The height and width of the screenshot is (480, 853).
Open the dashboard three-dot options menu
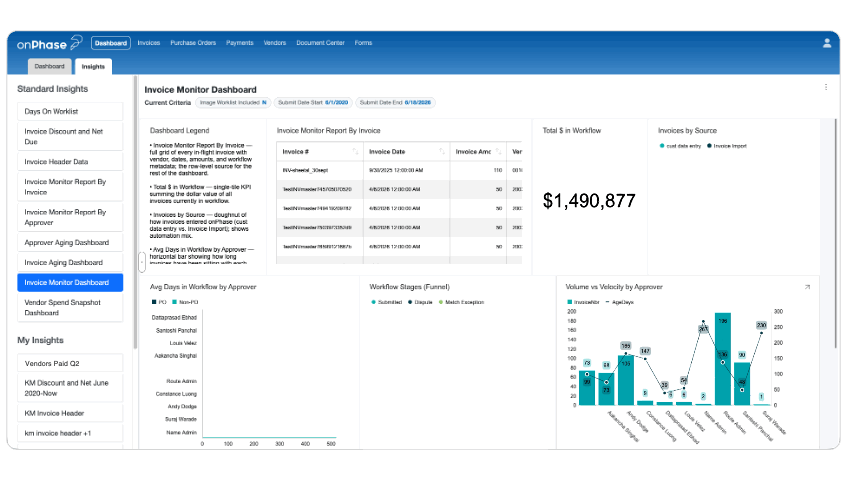pos(825,87)
